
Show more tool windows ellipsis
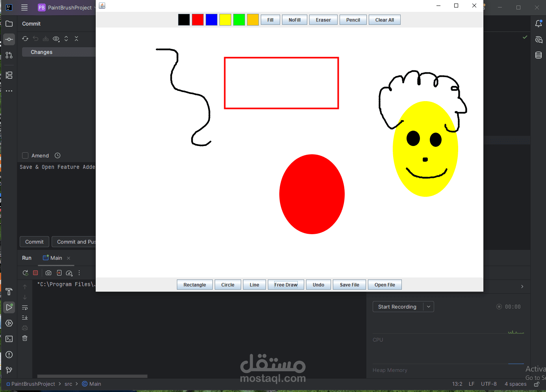pos(9,91)
